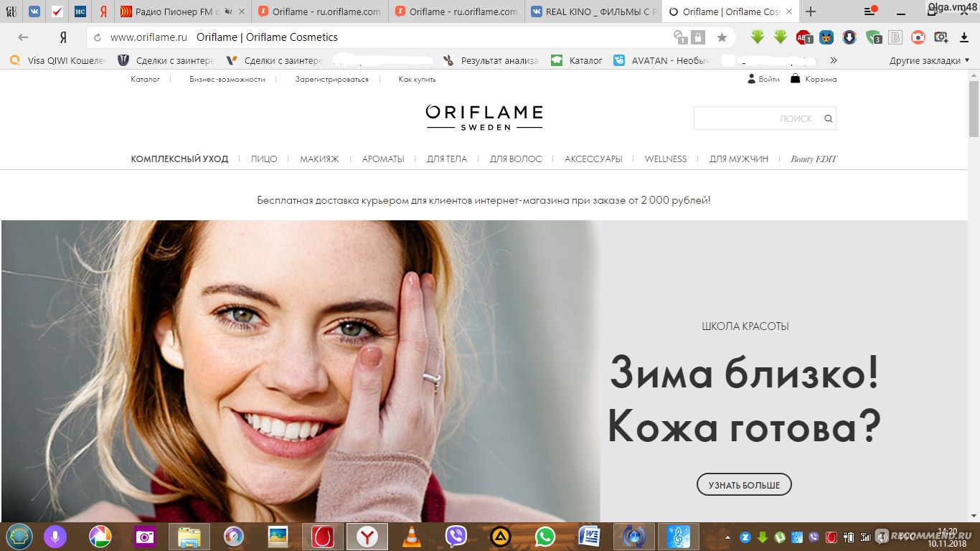Open the AdBlock extension icon
The width and height of the screenshot is (980, 551).
pyautogui.click(x=804, y=37)
